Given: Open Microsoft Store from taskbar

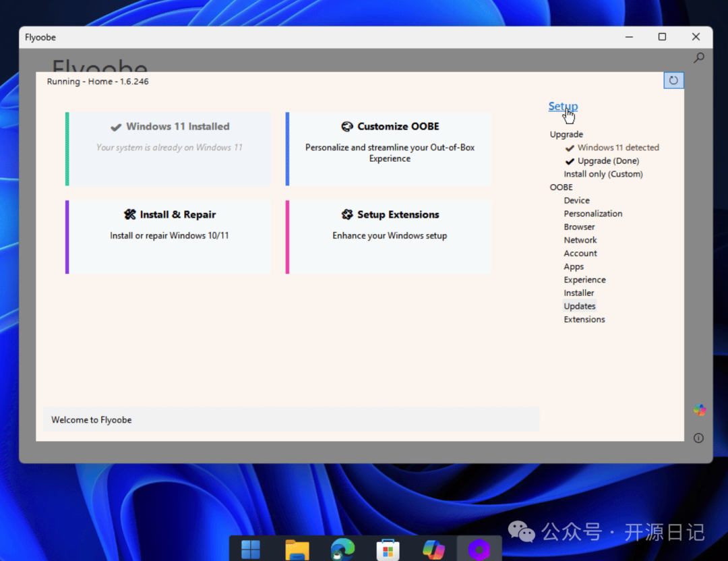Looking at the screenshot, I should (388, 550).
